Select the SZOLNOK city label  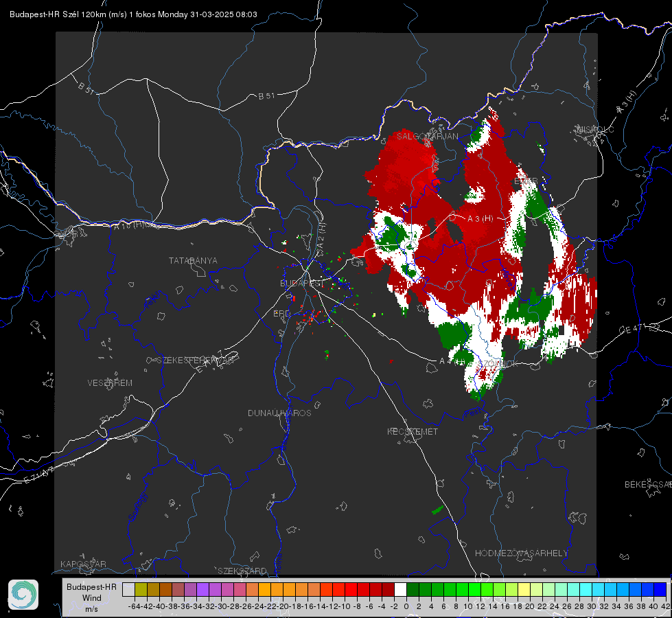point(498,364)
